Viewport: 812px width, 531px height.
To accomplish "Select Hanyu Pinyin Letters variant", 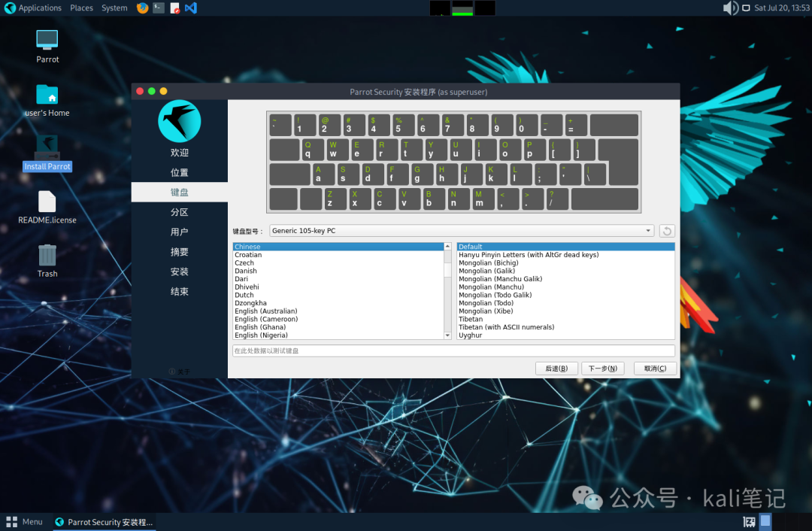I will pyautogui.click(x=565, y=255).
